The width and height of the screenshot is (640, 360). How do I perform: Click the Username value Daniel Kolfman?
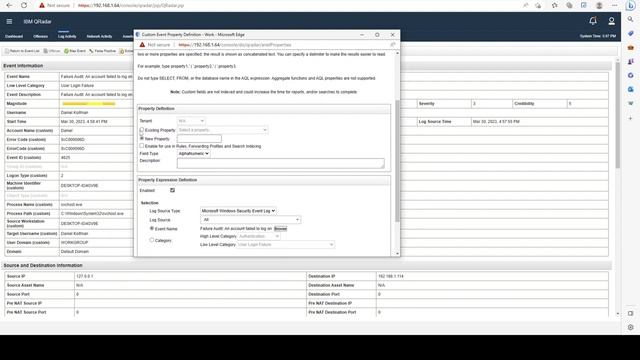click(x=74, y=113)
